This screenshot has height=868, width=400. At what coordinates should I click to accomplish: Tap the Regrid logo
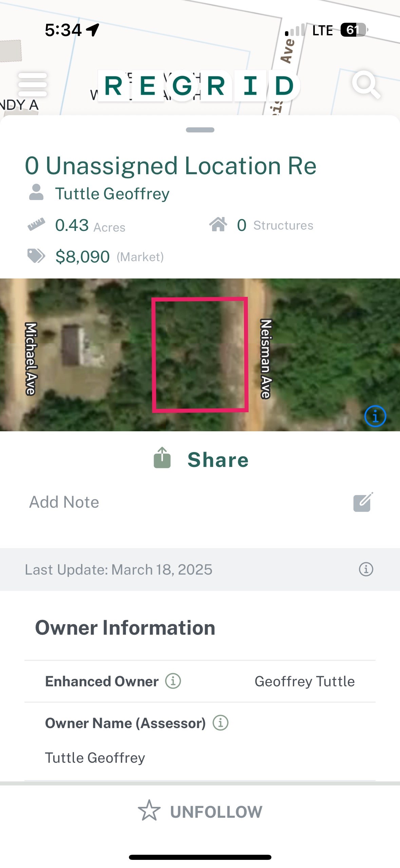click(x=199, y=86)
